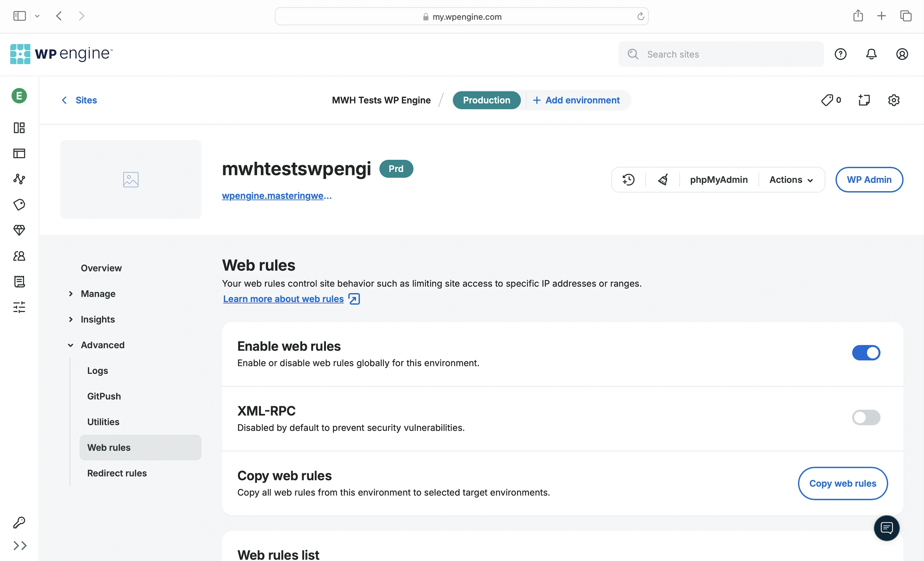Open the live chat bubble icon

point(886,528)
